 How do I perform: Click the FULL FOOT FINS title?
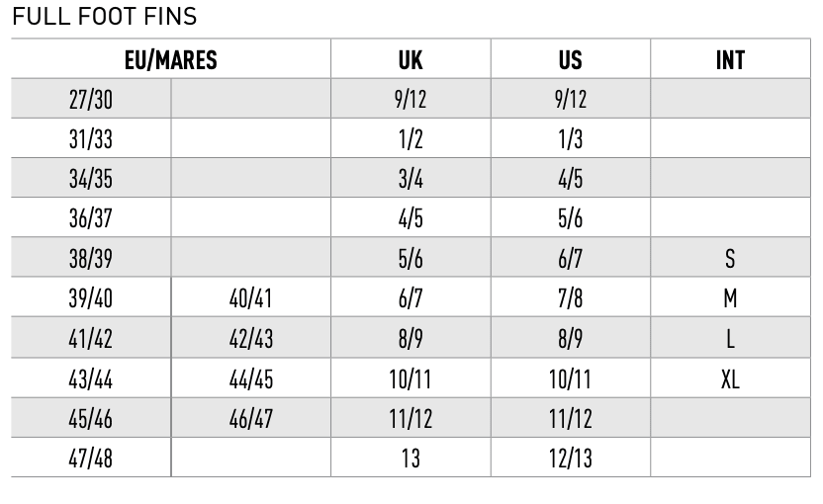pyautogui.click(x=105, y=16)
